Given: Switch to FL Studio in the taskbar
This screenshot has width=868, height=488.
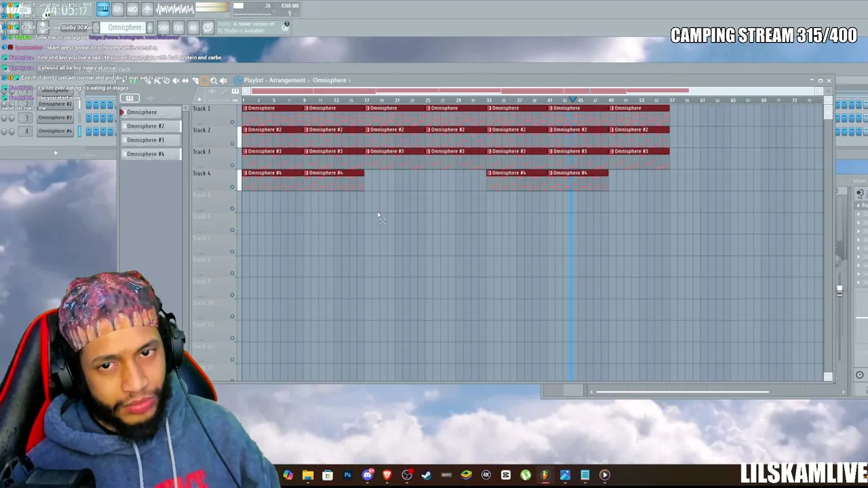Looking at the screenshot, I should pyautogui.click(x=545, y=475).
